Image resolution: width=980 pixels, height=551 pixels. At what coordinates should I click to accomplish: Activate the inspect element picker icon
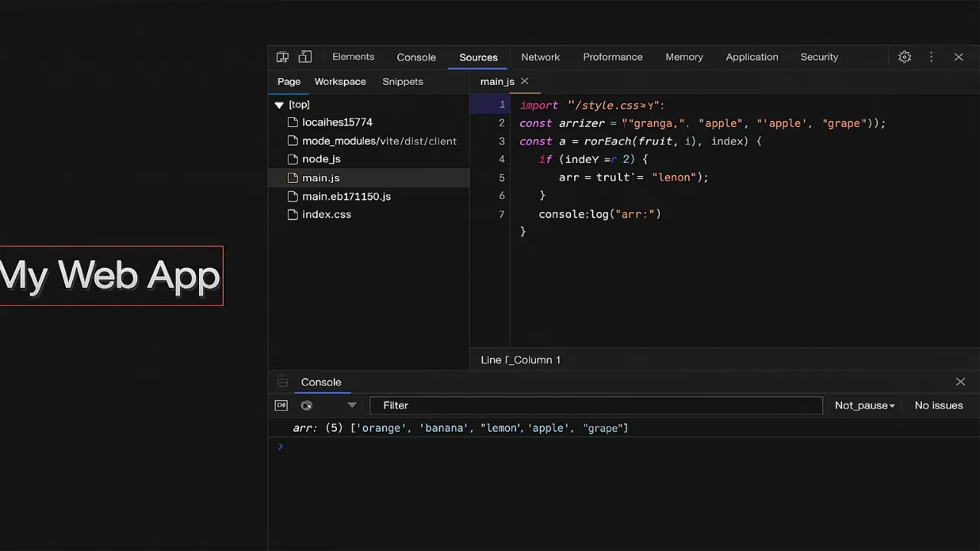pos(283,57)
